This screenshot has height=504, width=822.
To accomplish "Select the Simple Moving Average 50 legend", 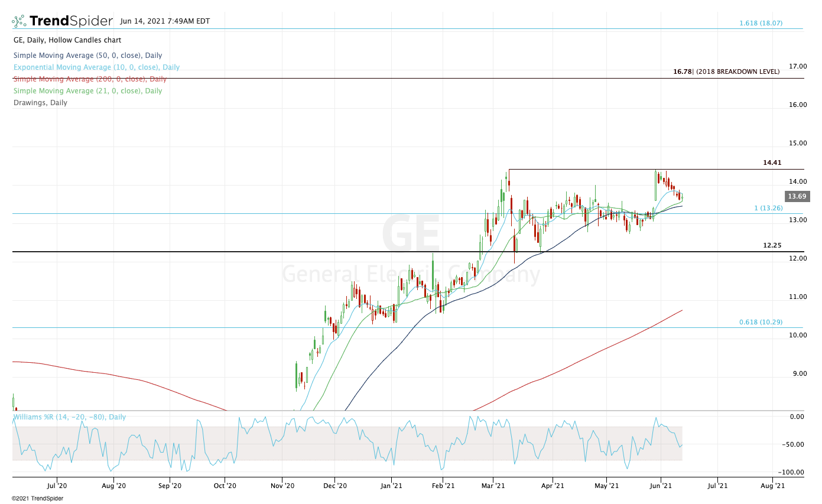I will [87, 56].
